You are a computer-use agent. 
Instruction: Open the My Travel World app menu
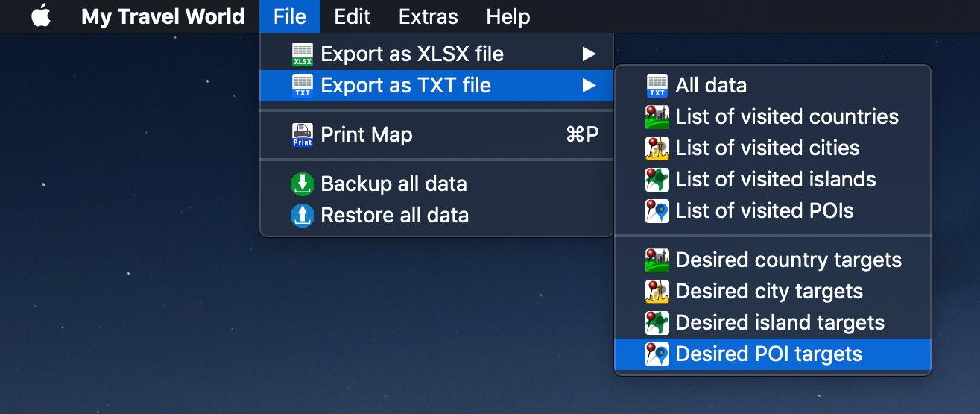[x=163, y=16]
